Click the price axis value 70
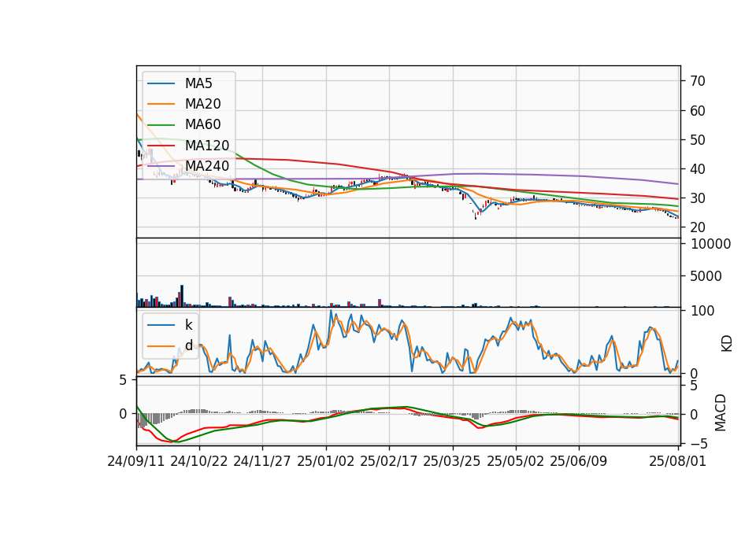756x543 pixels. coord(698,81)
